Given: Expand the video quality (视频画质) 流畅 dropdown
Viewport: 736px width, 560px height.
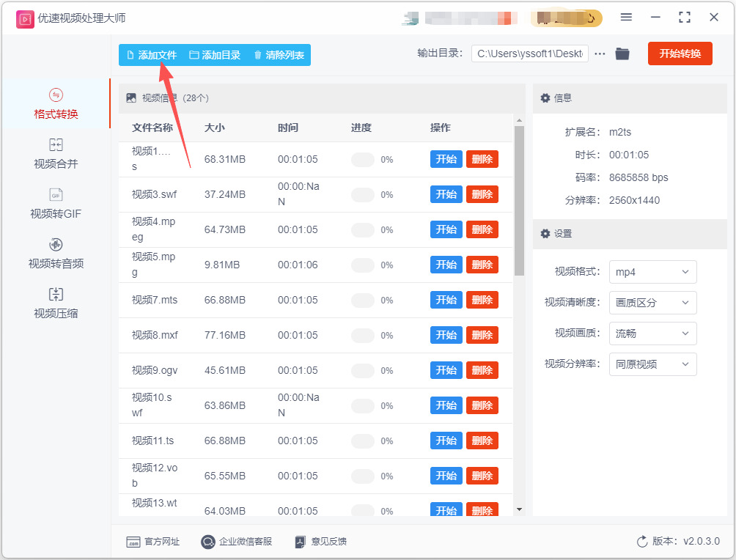Looking at the screenshot, I should (x=652, y=334).
